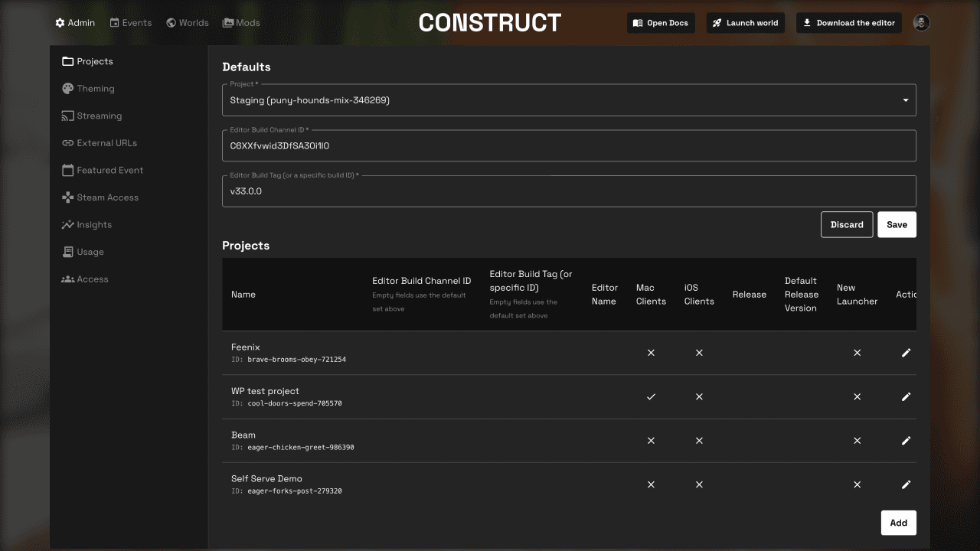The width and height of the screenshot is (980, 551).
Task: Enable iOS Clients for Self Serve Demo
Action: (699, 484)
